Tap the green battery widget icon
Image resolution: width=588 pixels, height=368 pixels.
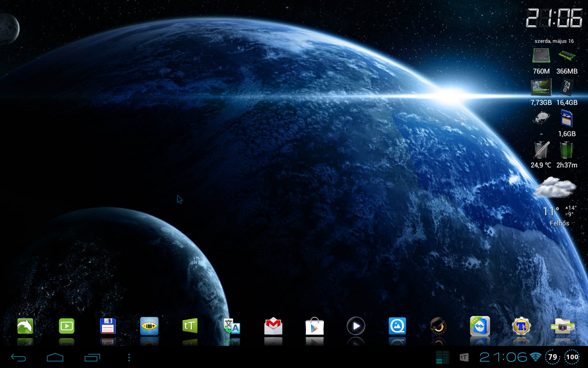(x=567, y=149)
